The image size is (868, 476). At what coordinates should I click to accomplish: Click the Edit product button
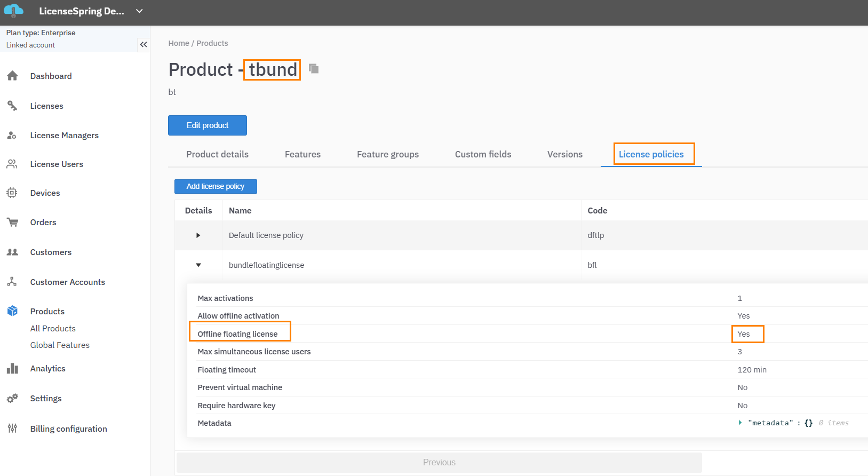[208, 125]
